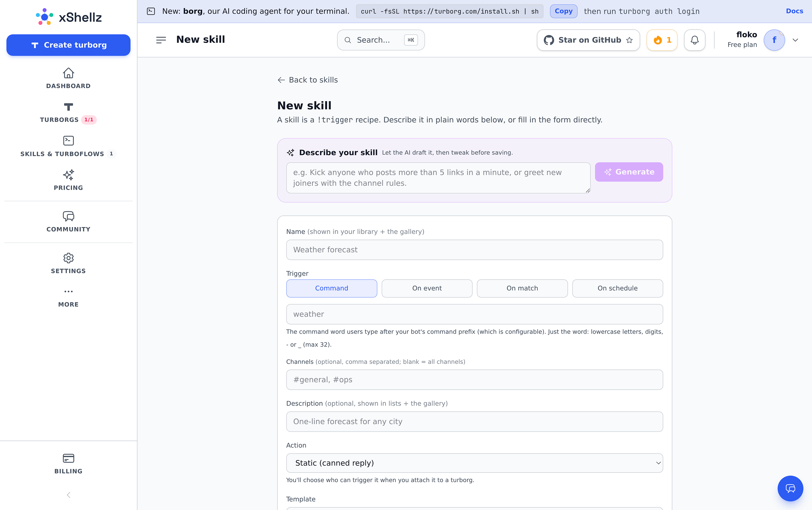Open the flame streak counter
Viewport: 812px width, 510px height.
[x=662, y=40]
